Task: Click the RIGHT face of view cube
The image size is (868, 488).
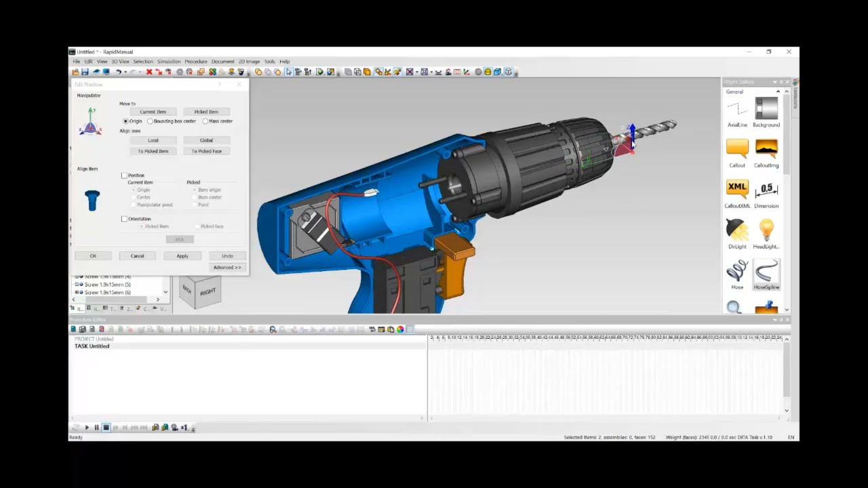Action: pyautogui.click(x=208, y=292)
